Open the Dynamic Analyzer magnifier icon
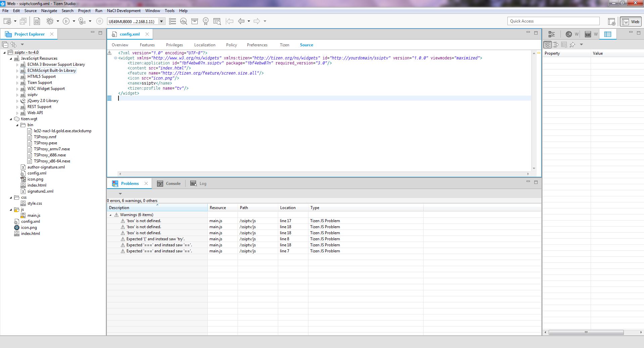 tap(184, 21)
